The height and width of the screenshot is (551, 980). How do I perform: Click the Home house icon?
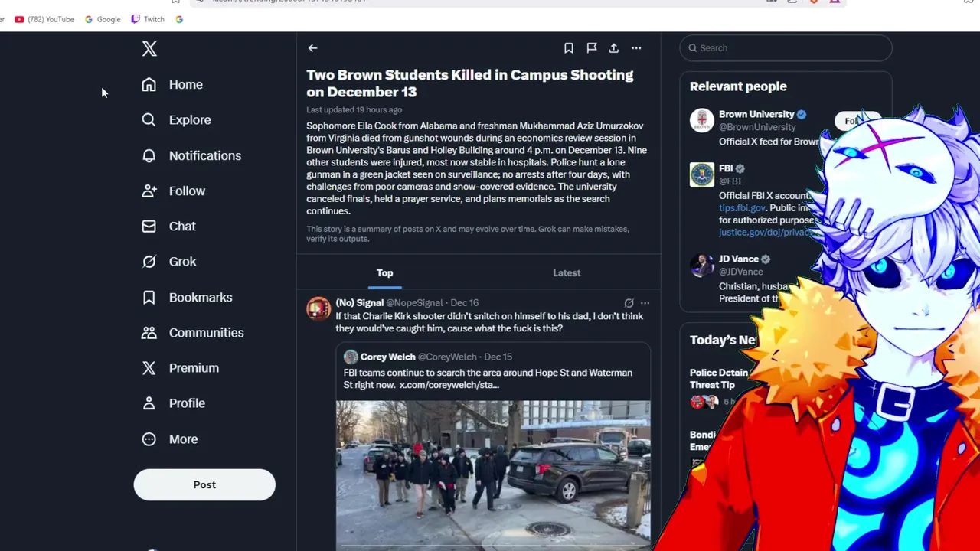click(x=149, y=84)
